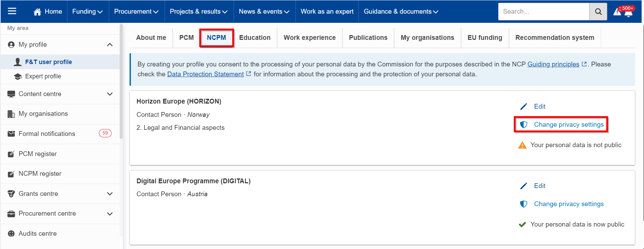644x249 pixels.
Task: Open the My organisations tab
Action: point(427,38)
